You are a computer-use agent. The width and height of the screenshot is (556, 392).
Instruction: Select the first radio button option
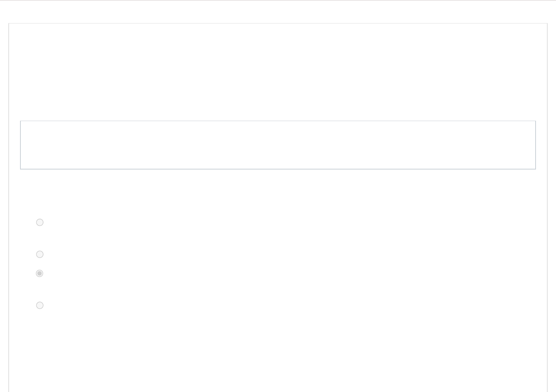[x=40, y=222]
